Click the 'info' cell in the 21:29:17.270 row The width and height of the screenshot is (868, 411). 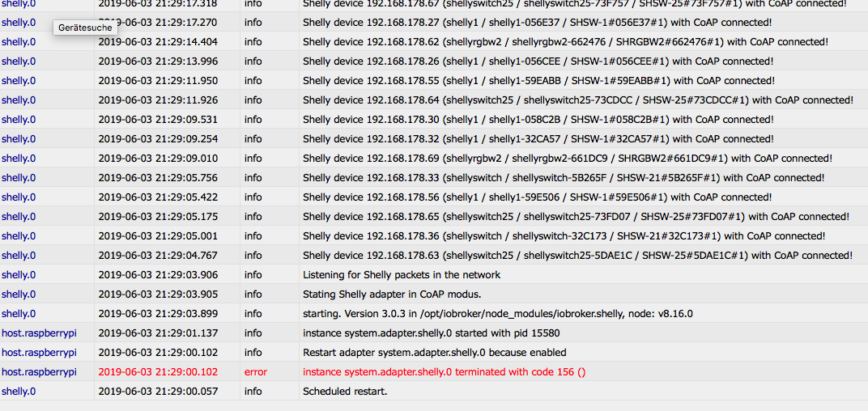pos(253,22)
